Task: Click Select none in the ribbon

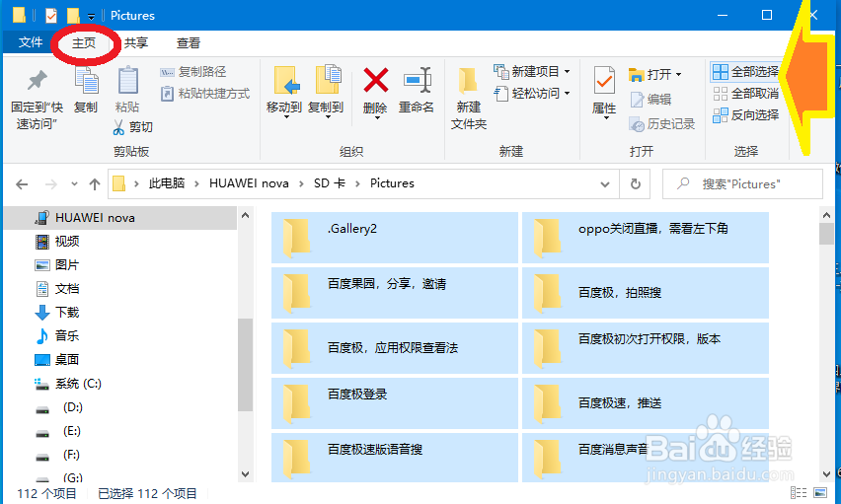Action: pos(746,94)
